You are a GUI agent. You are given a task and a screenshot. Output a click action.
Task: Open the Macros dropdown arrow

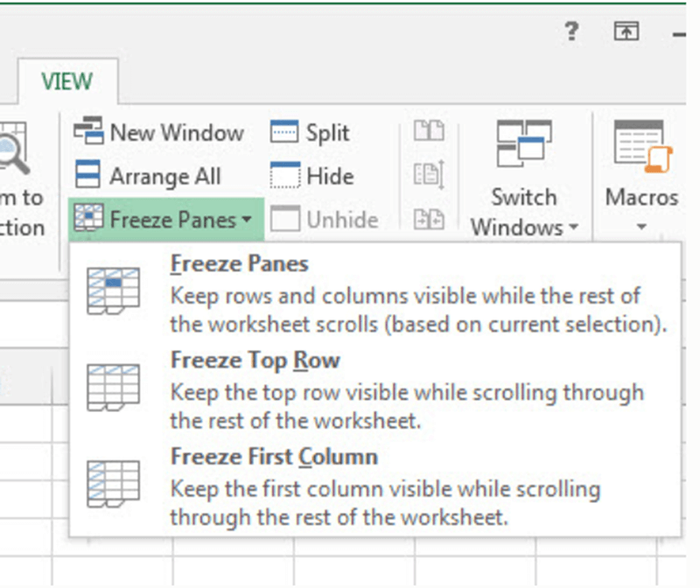pyautogui.click(x=641, y=227)
